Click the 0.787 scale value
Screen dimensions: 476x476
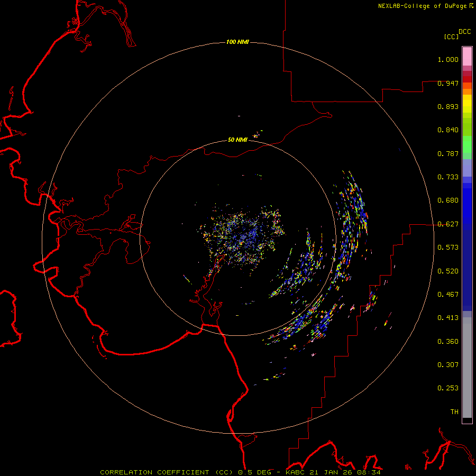[x=448, y=153]
